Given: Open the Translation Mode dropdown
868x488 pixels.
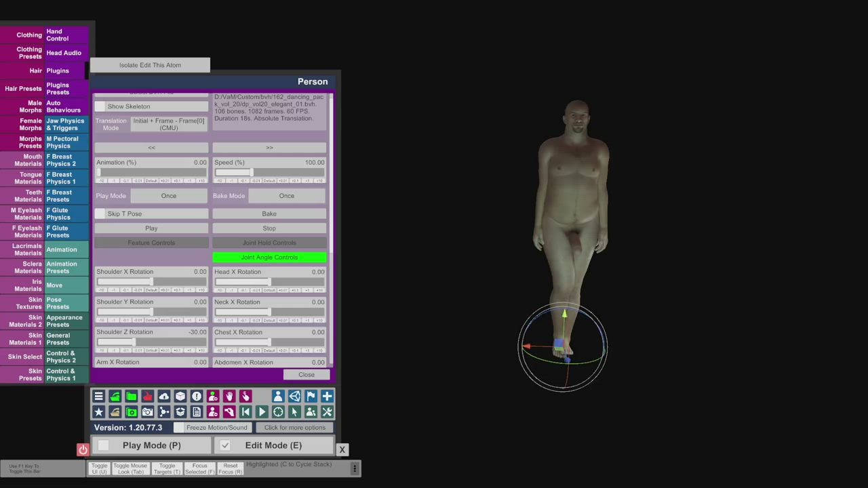Looking at the screenshot, I should (169, 124).
